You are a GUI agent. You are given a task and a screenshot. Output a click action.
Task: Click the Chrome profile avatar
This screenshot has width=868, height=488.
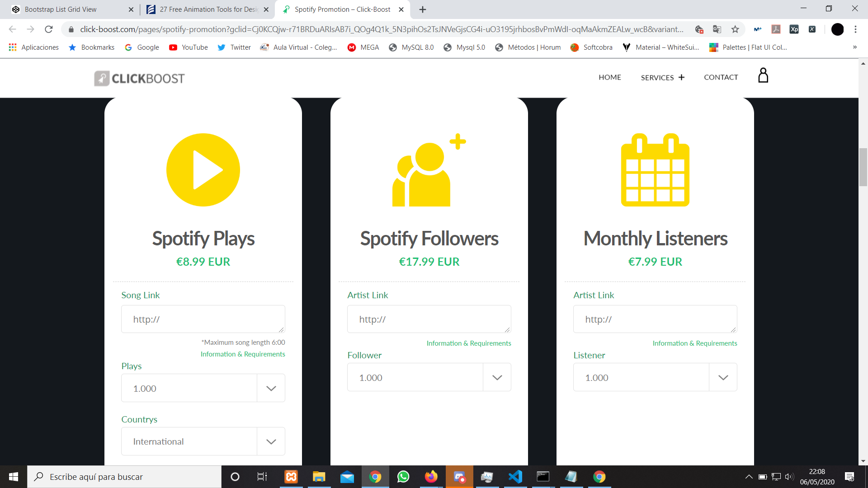click(x=837, y=29)
